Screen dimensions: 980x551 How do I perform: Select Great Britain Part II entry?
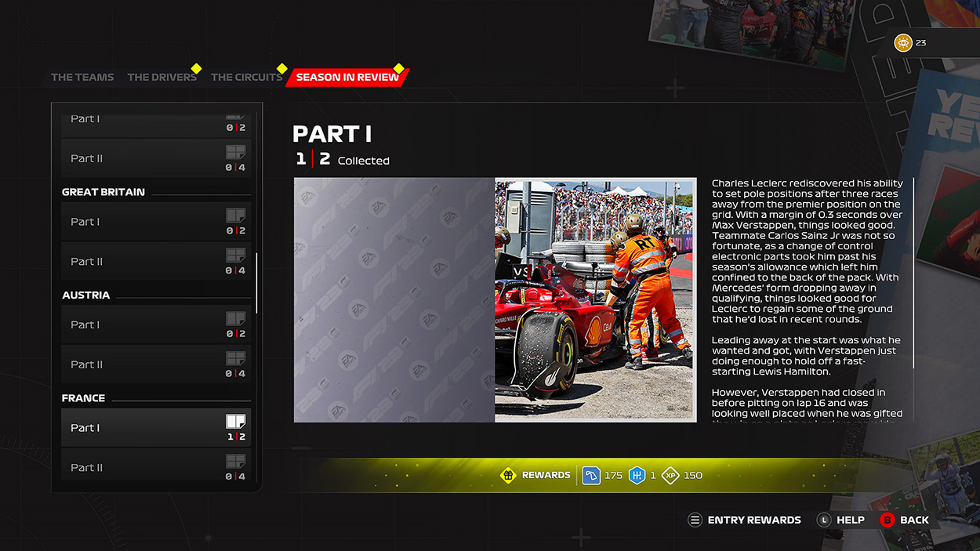(155, 262)
